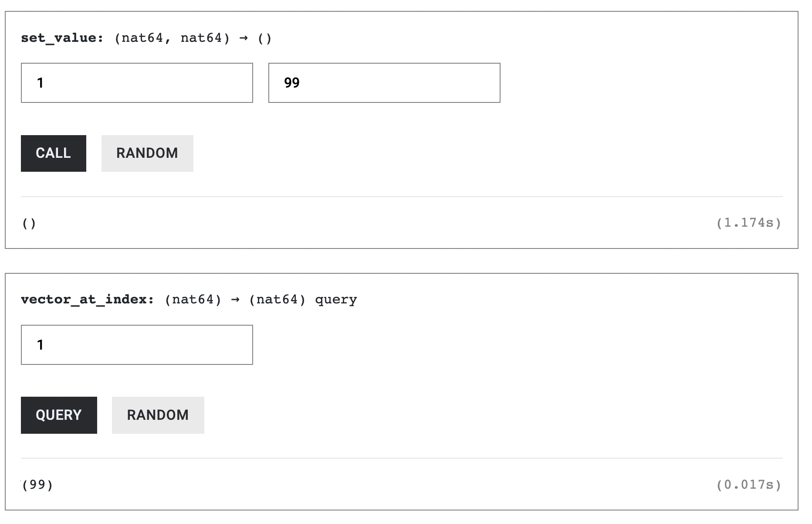Click the arrow in vector_at_index signature
The height and width of the screenshot is (524, 812).
coord(235,299)
